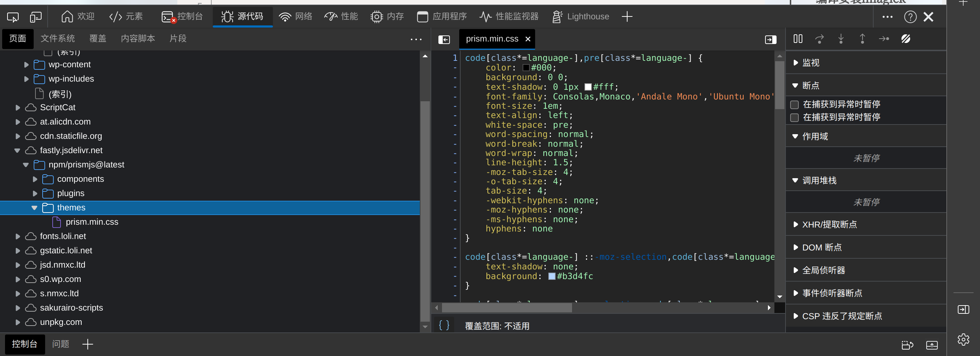Toggle device emulation icon
This screenshot has width=980, height=356.
(36, 17)
